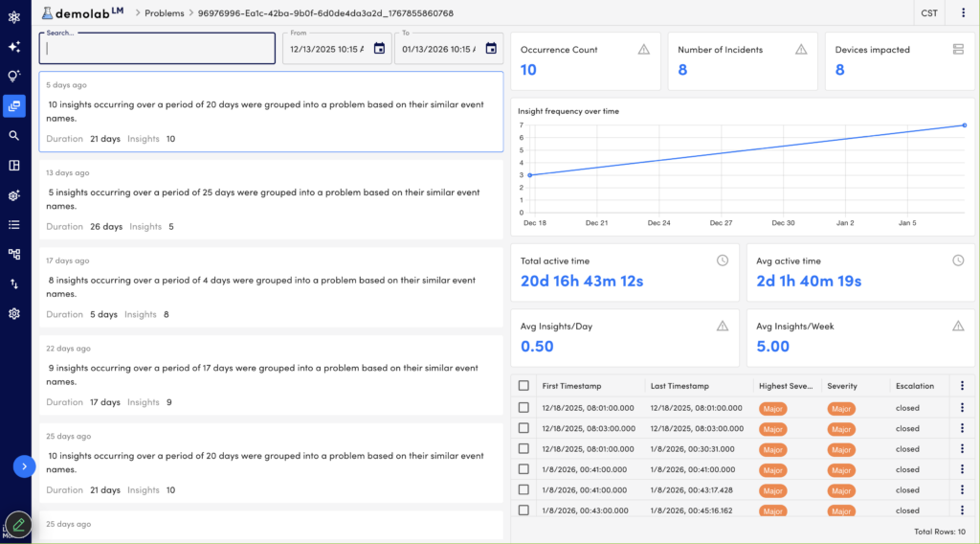The height and width of the screenshot is (544, 980).
Task: Click the breadcrumb ID 96976996-Ea1c-42ba
Action: pos(325,13)
